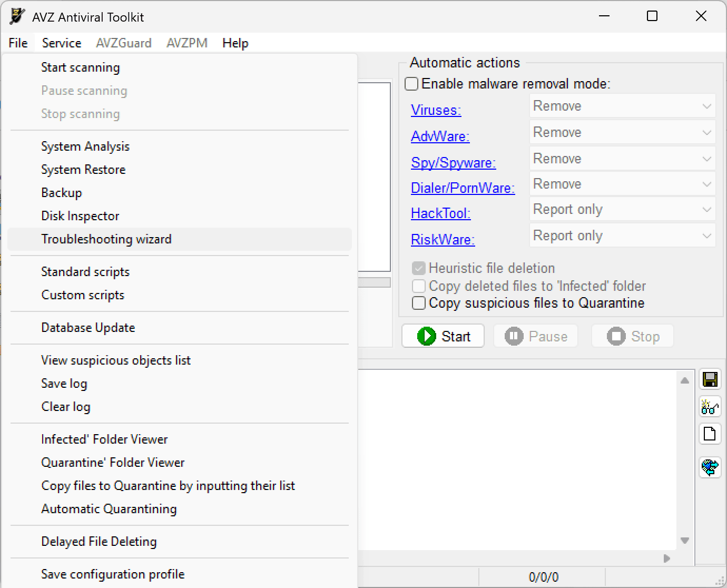Click the blank page clear log icon
The image size is (727, 588).
[710, 434]
